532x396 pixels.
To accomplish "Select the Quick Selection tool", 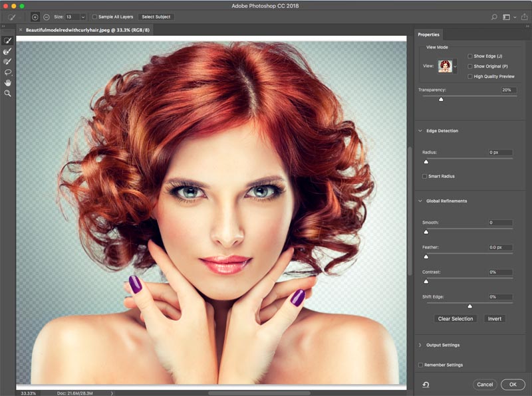I will coord(8,41).
